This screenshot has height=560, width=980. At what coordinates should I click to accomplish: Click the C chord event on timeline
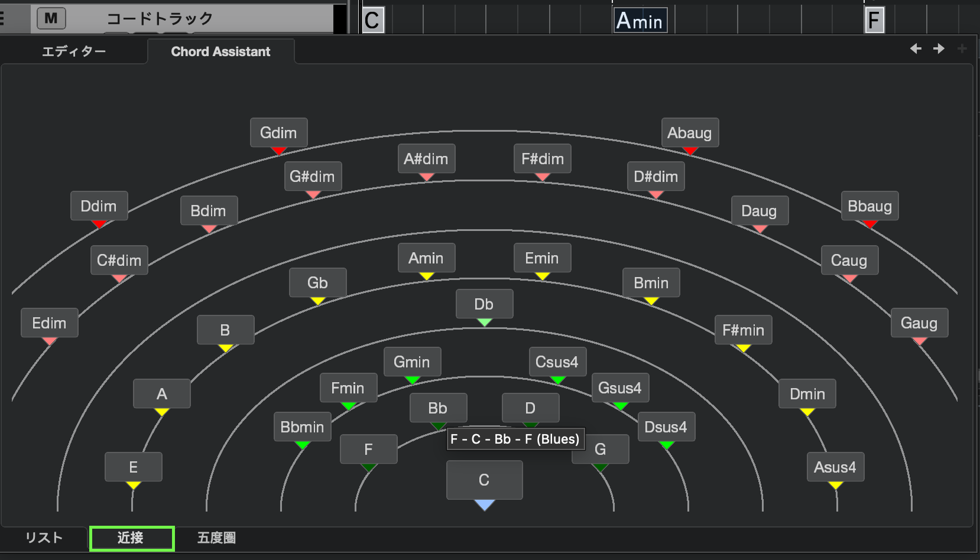coord(372,21)
